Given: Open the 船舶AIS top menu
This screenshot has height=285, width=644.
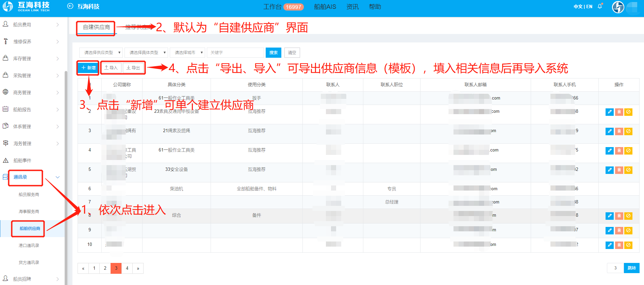Looking at the screenshot, I should click(x=325, y=7).
